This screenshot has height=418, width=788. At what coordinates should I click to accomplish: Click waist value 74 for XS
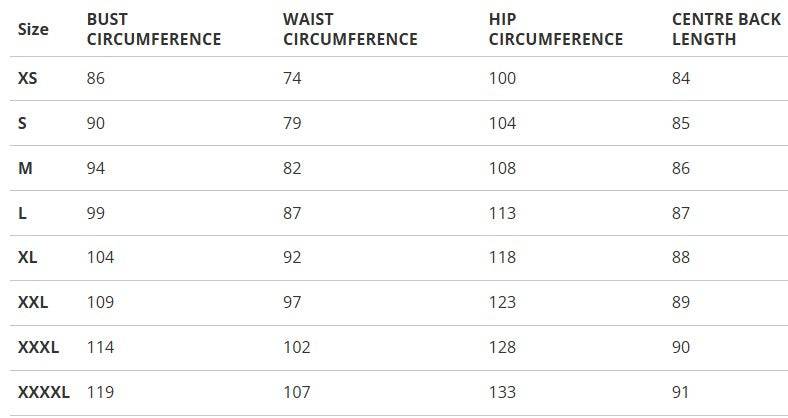pos(292,78)
